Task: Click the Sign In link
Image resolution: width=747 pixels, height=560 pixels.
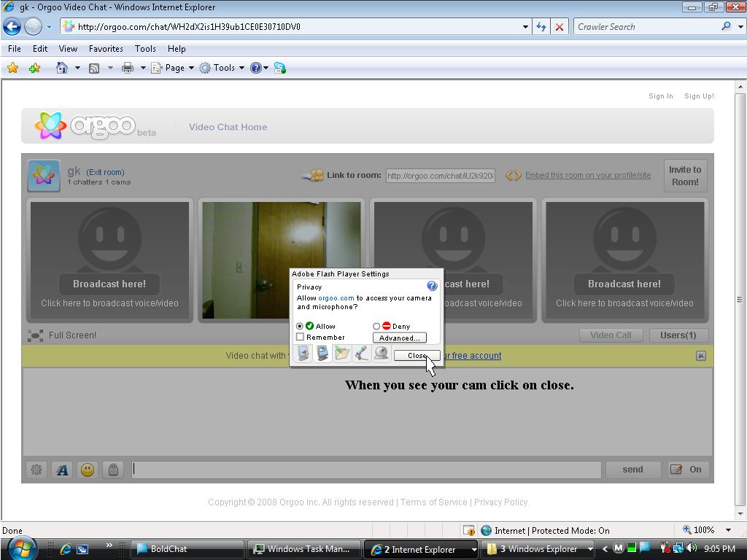Action: [x=661, y=96]
